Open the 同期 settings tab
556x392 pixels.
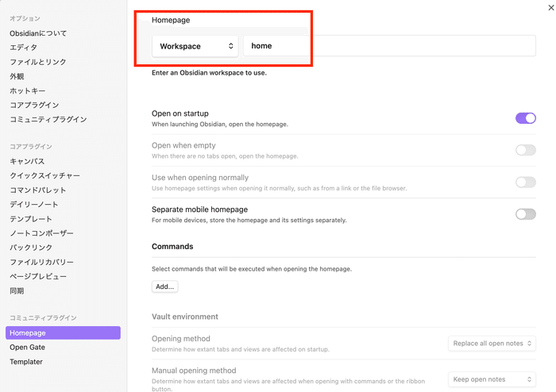point(17,290)
